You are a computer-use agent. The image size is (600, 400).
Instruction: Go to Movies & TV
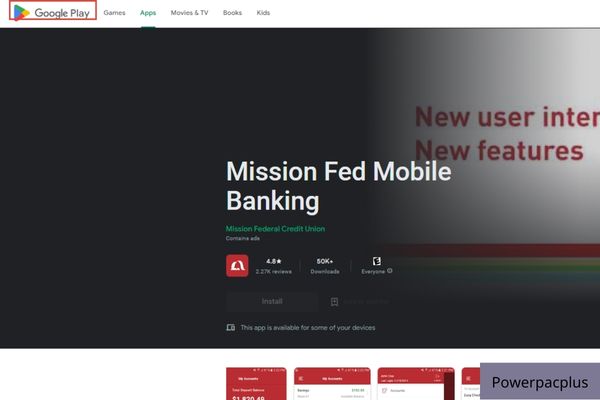(x=189, y=13)
